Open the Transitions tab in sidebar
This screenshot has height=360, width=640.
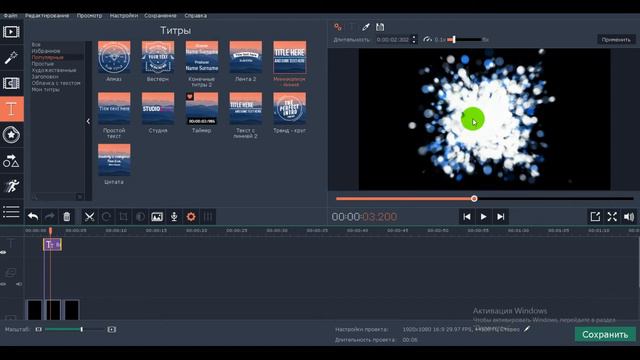[x=11, y=83]
